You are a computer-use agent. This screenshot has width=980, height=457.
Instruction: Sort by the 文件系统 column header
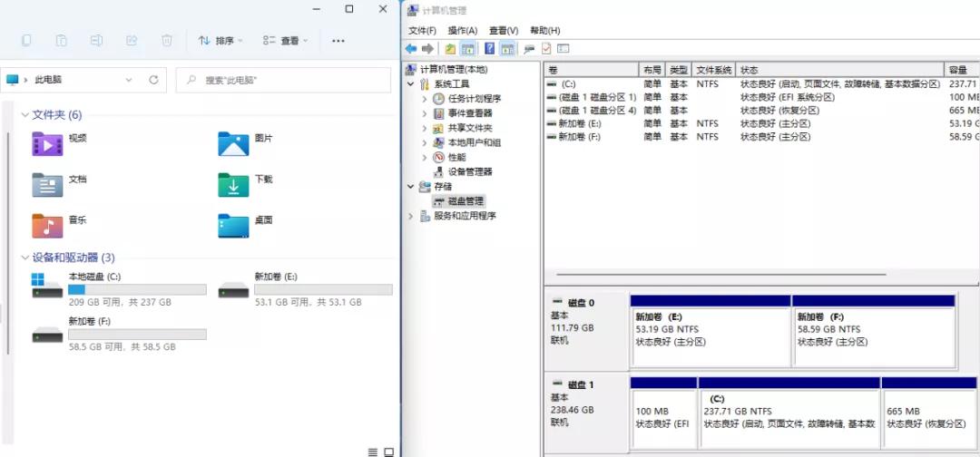pyautogui.click(x=714, y=70)
